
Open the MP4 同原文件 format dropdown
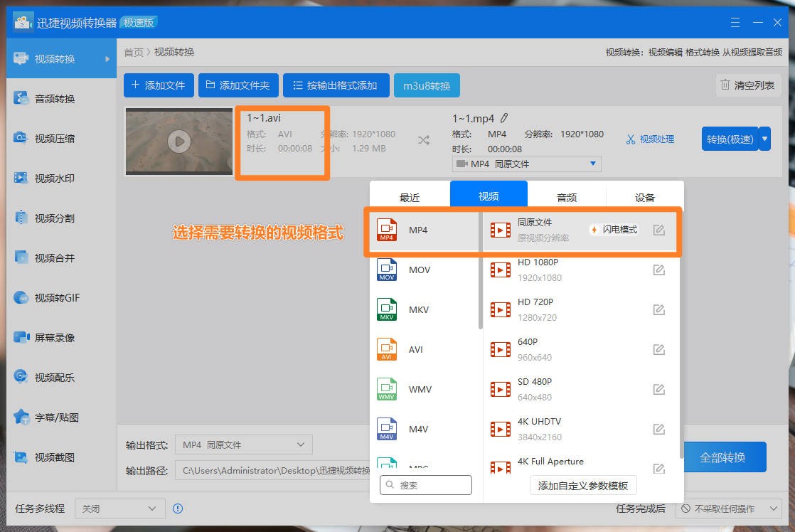pos(526,164)
